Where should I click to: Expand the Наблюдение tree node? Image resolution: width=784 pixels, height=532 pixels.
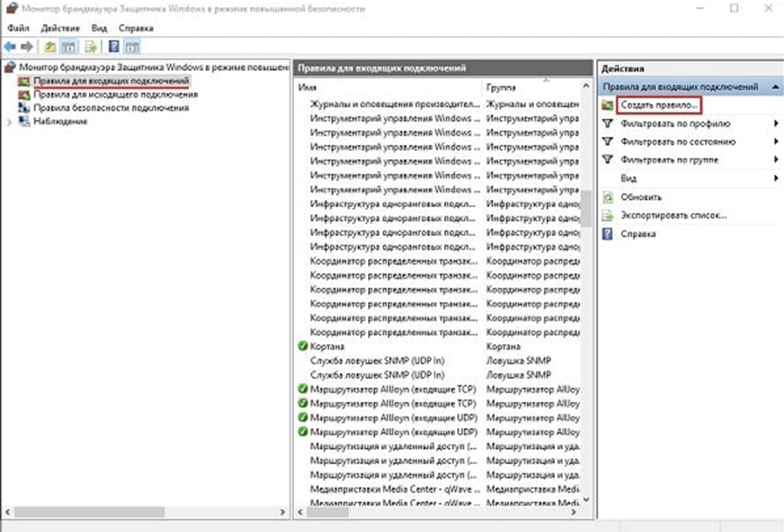tap(10, 121)
